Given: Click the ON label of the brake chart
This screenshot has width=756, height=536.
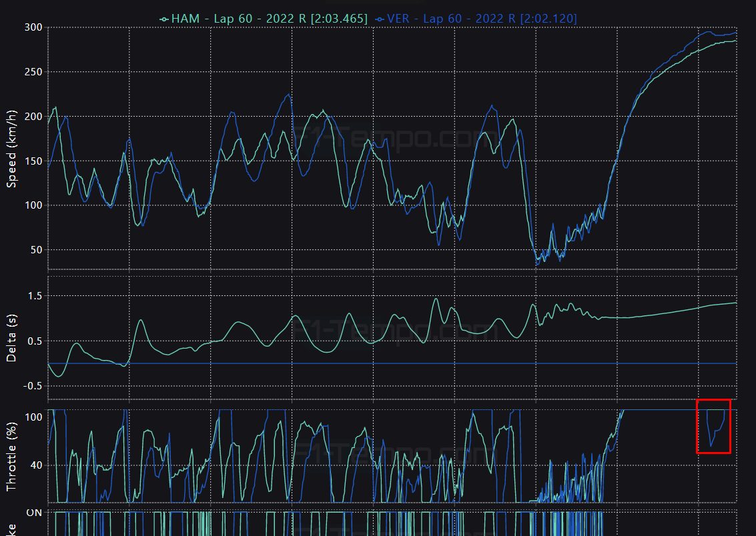Looking at the screenshot, I should pos(34,513).
